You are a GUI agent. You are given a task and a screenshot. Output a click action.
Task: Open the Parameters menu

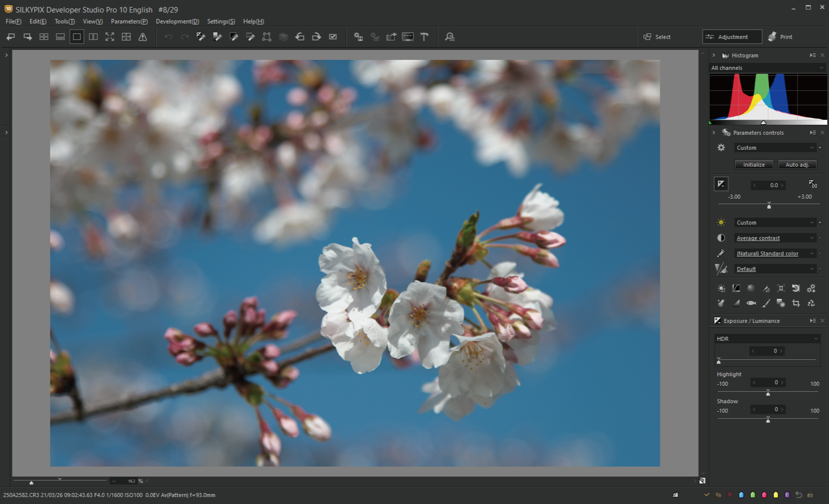129,21
